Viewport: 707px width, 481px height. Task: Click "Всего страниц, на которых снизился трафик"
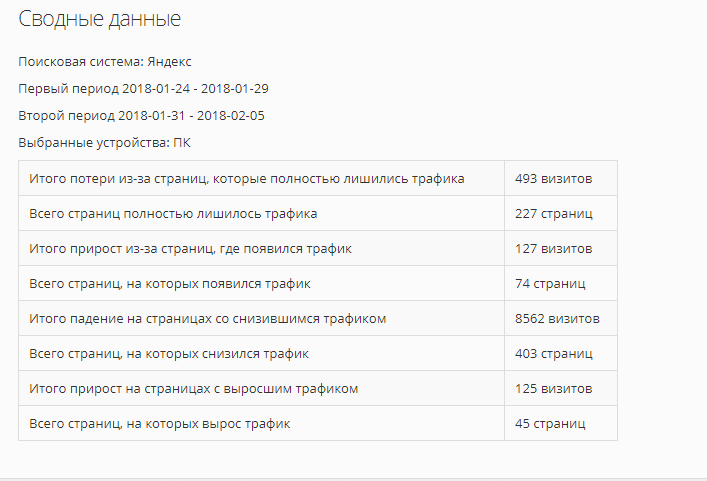[169, 354]
